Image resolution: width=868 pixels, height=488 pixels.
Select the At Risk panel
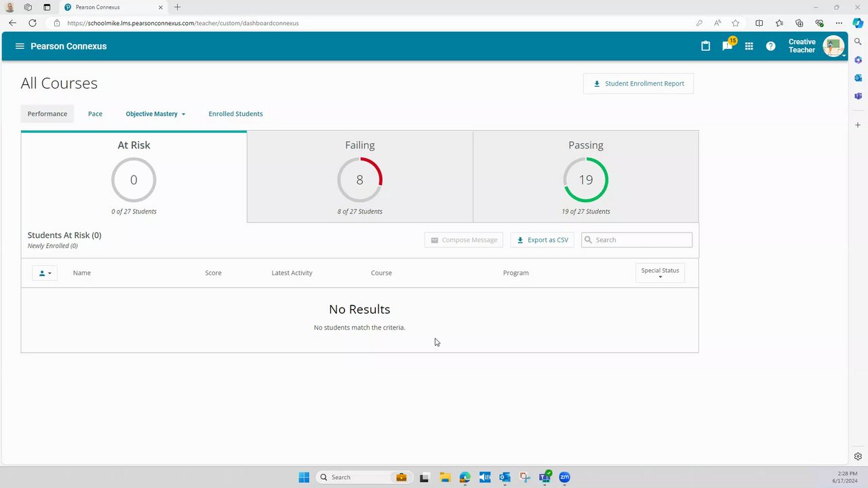point(134,176)
